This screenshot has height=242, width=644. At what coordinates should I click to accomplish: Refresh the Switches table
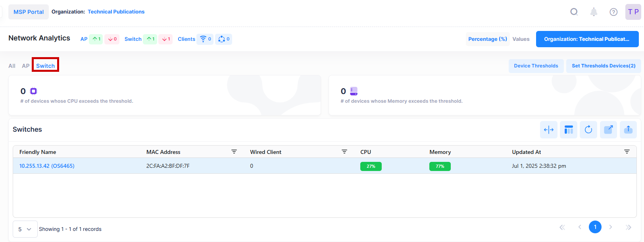pyautogui.click(x=588, y=130)
